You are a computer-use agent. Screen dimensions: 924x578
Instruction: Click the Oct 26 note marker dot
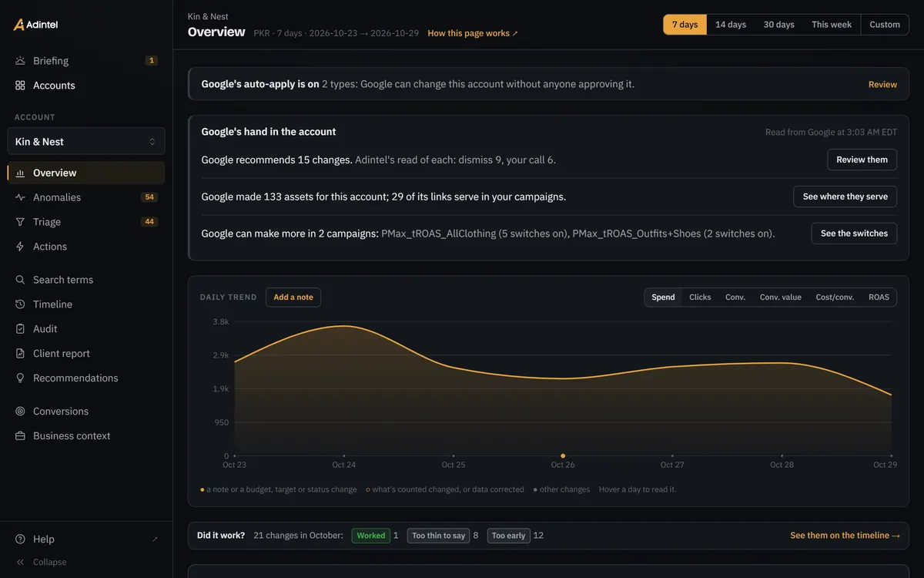tap(563, 456)
